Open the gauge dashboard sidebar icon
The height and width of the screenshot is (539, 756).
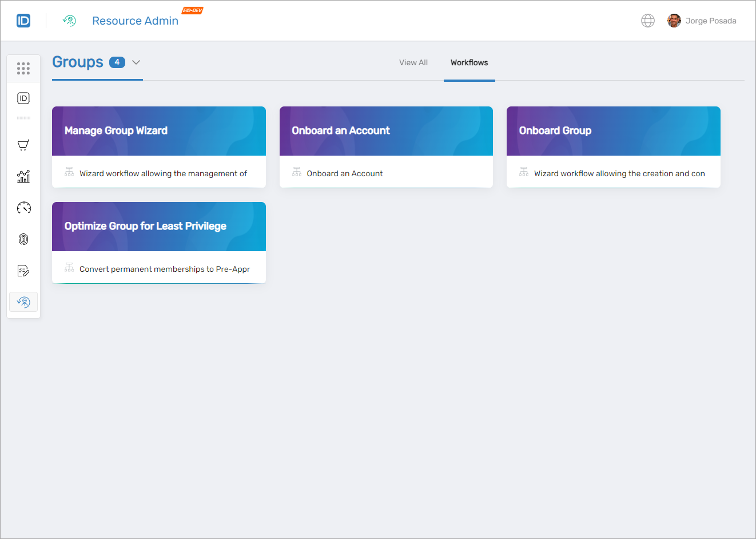pos(23,208)
